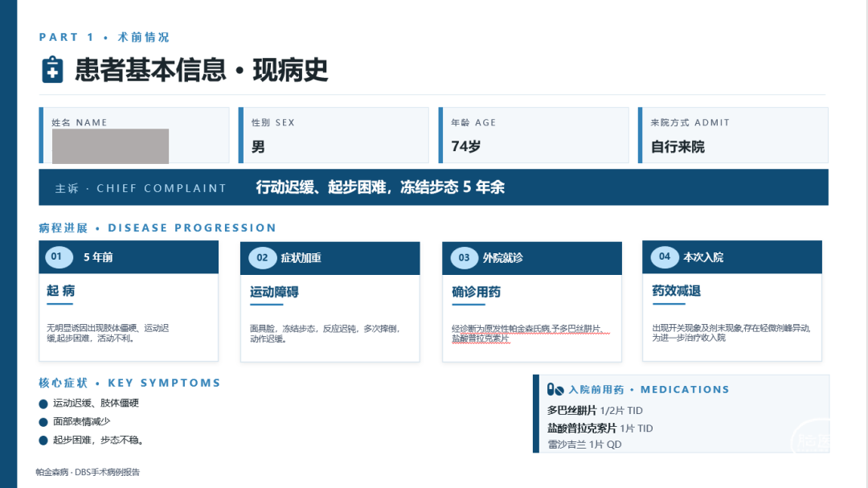Select the 02 number badge
This screenshot has height=488, width=868.
262,258
